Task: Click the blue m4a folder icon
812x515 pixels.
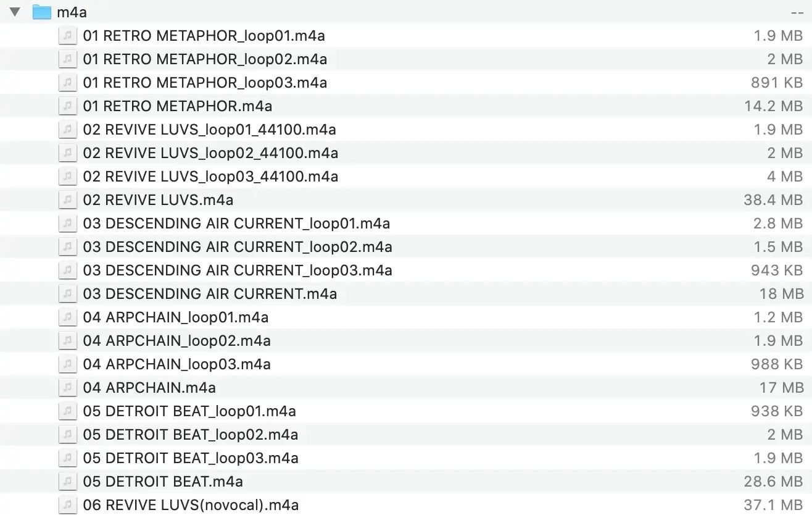Action: pyautogui.click(x=41, y=12)
